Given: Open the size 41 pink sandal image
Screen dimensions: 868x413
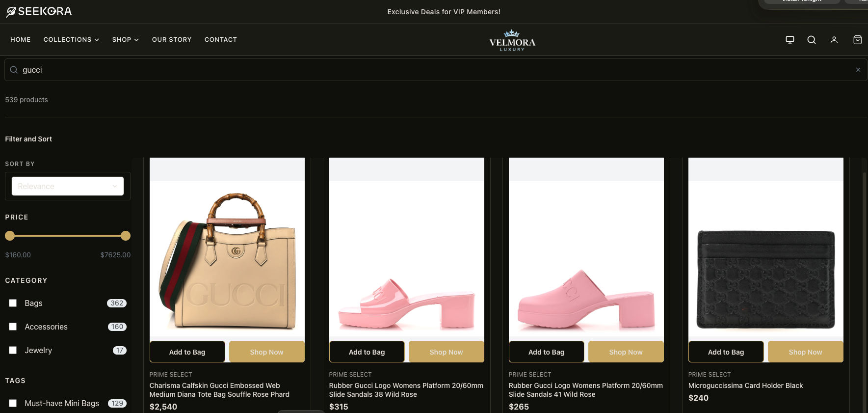Looking at the screenshot, I should point(586,259).
